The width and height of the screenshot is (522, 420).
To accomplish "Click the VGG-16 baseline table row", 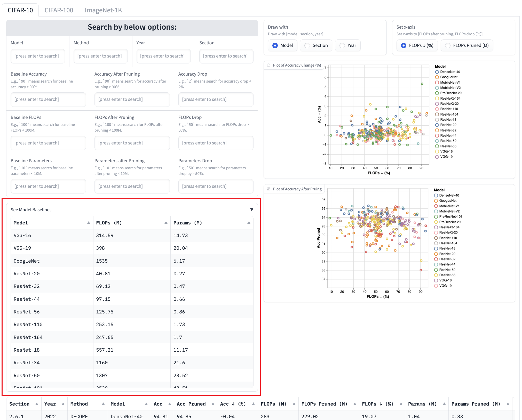I will 132,235.
